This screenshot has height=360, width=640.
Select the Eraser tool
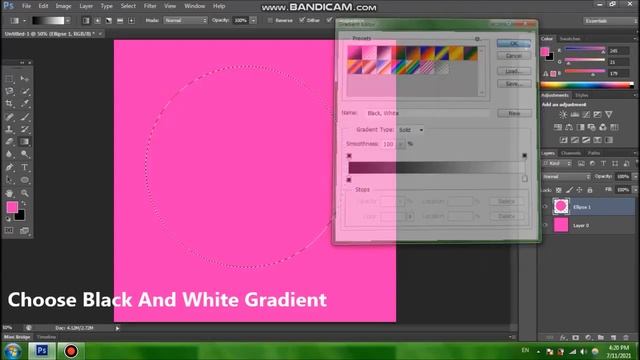point(9,142)
